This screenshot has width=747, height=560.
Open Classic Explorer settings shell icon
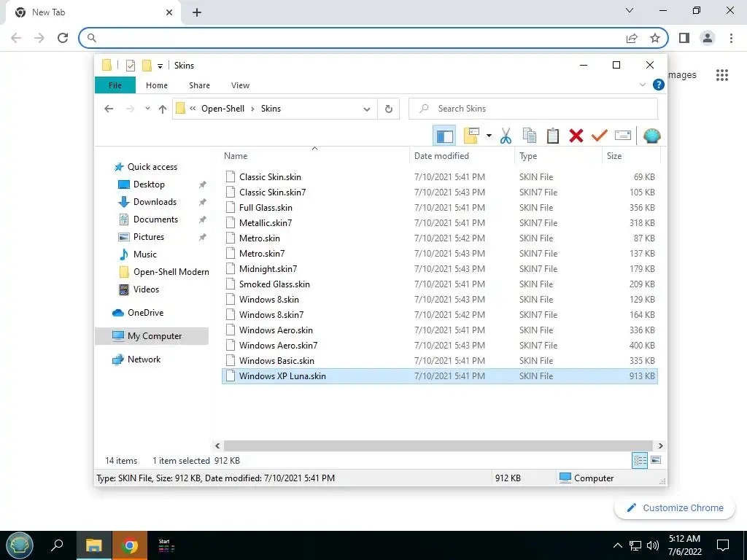point(651,136)
